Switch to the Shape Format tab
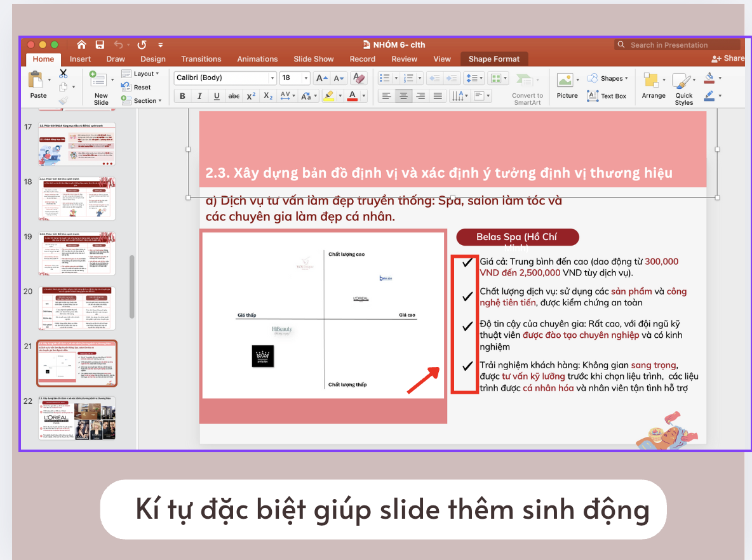752x560 pixels. point(494,58)
